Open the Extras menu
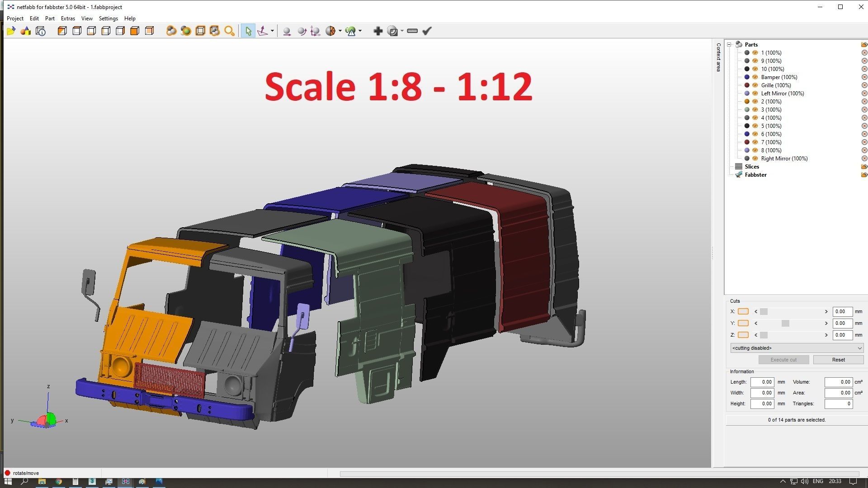868x488 pixels. [x=68, y=19]
